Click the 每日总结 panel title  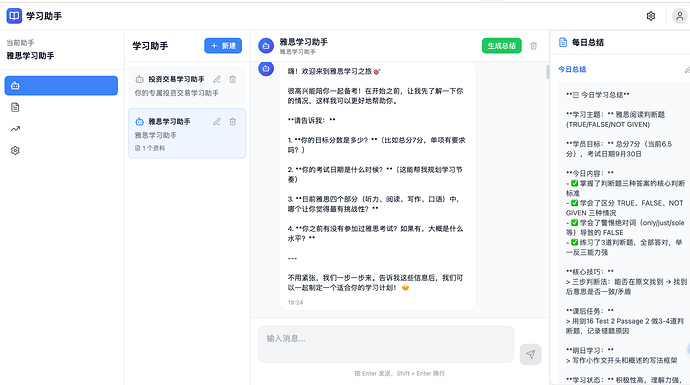tap(588, 42)
